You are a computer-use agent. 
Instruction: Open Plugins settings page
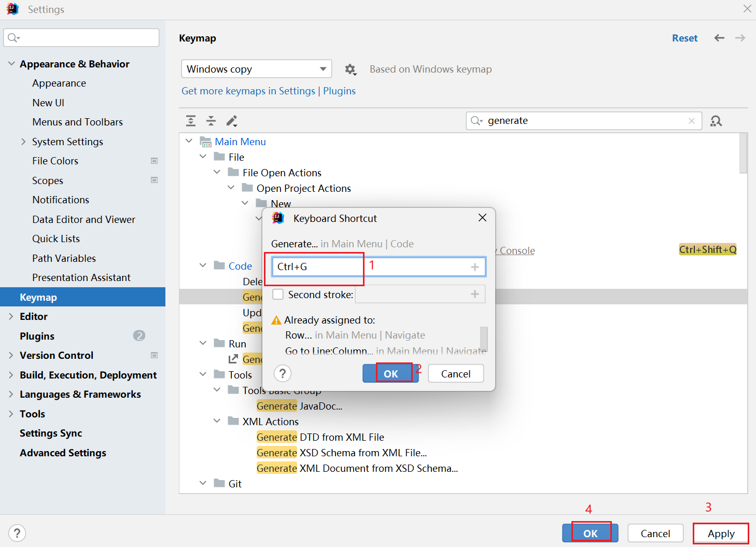pos(37,336)
